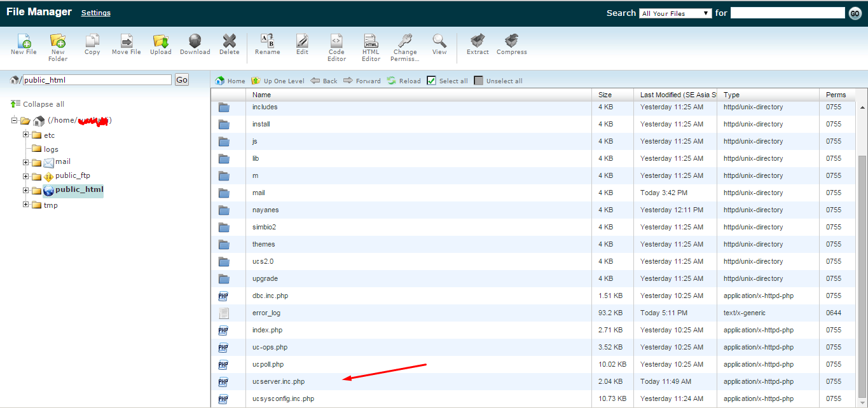
Task: Expand the tmp folder node
Action: pyautogui.click(x=26, y=205)
